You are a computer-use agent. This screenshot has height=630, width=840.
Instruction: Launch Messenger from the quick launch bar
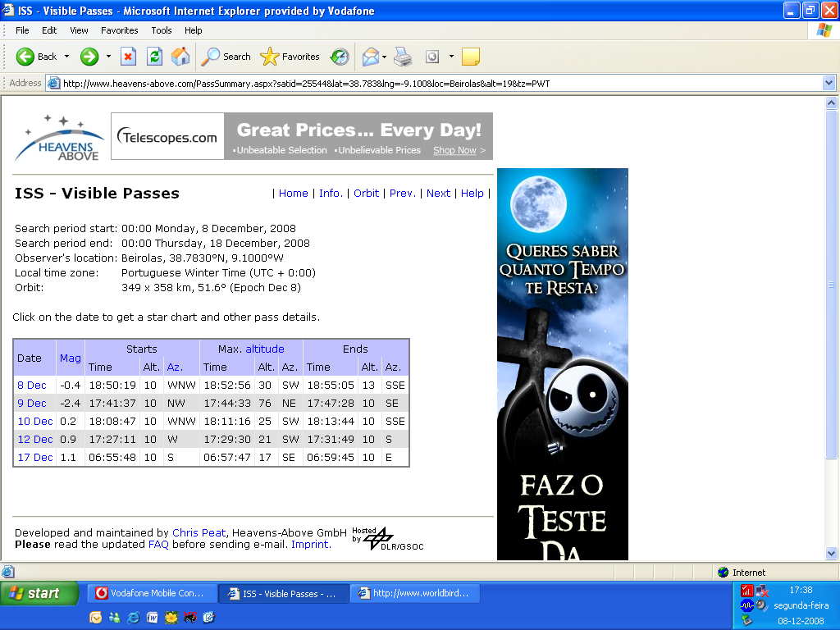(x=114, y=618)
